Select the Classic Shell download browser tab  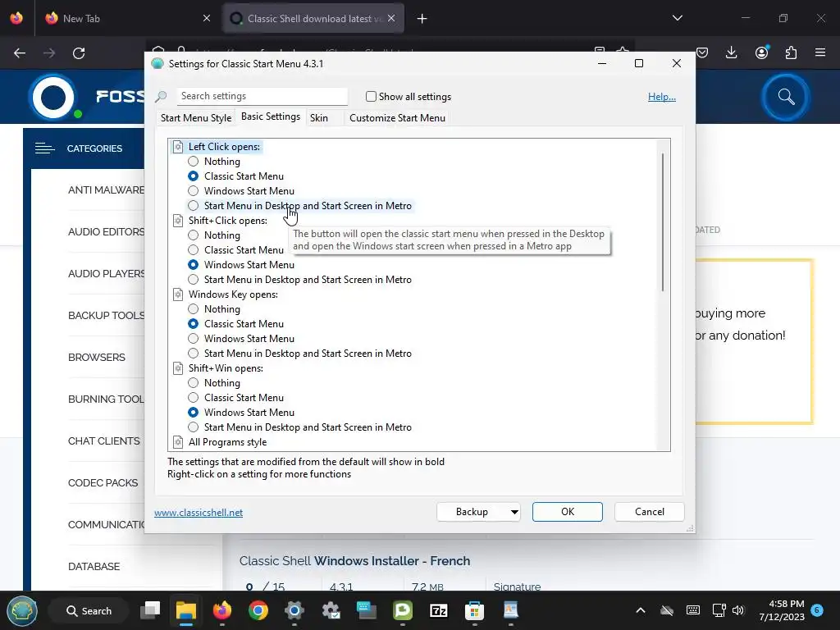(313, 19)
